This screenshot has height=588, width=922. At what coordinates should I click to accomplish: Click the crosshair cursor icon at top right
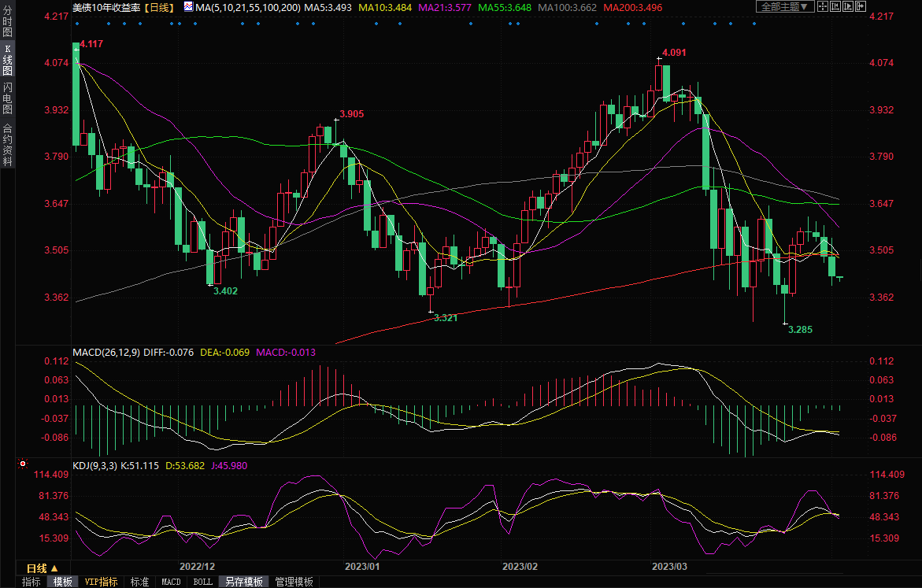823,6
